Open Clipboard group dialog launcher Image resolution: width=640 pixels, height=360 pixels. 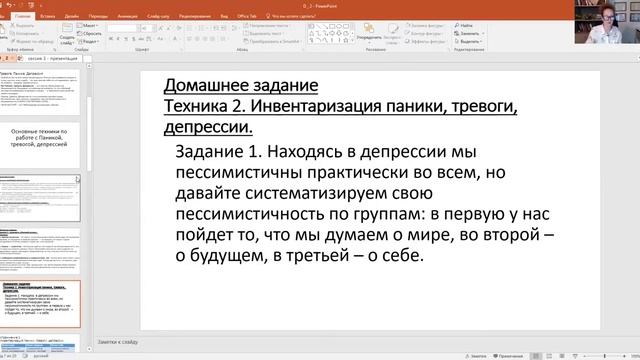pyautogui.click(x=55, y=50)
